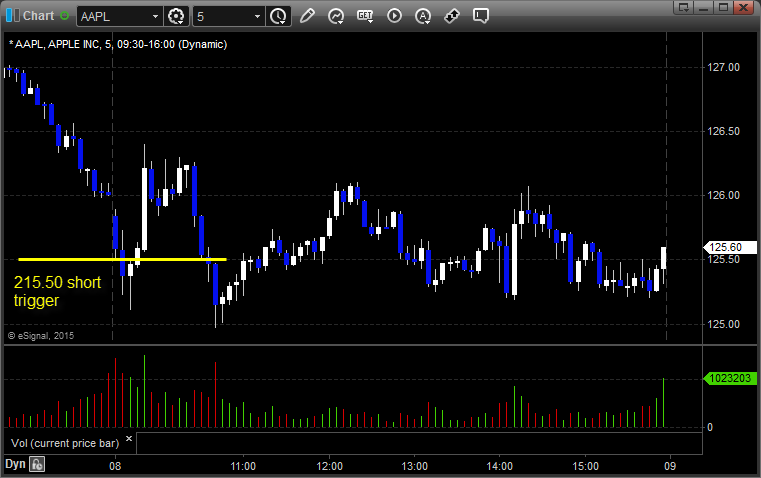Open the time template clock icon
The image size is (761, 478).
tap(278, 16)
